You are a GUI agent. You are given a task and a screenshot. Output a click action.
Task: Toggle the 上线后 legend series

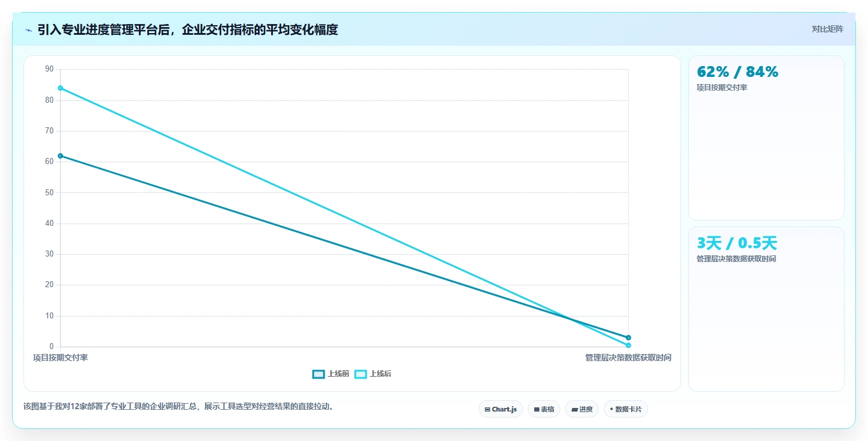coord(373,374)
